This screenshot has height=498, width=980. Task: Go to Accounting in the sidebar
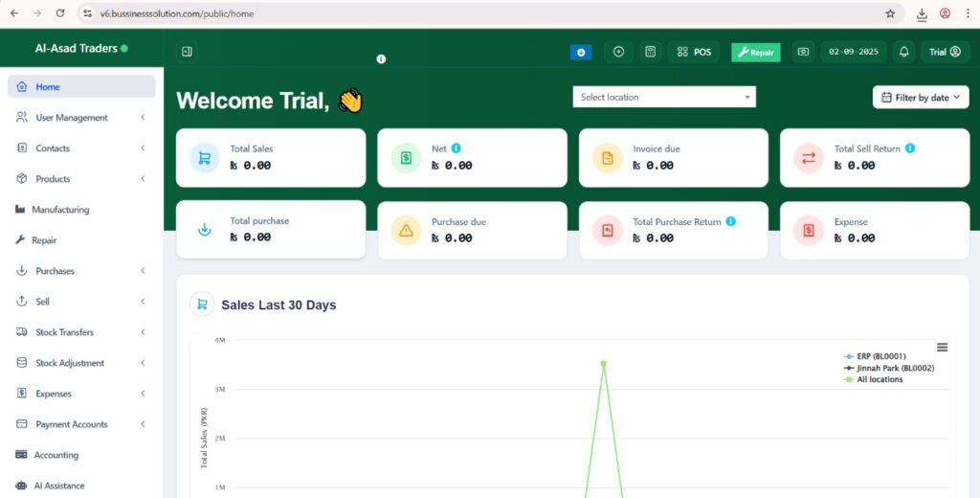click(x=56, y=455)
